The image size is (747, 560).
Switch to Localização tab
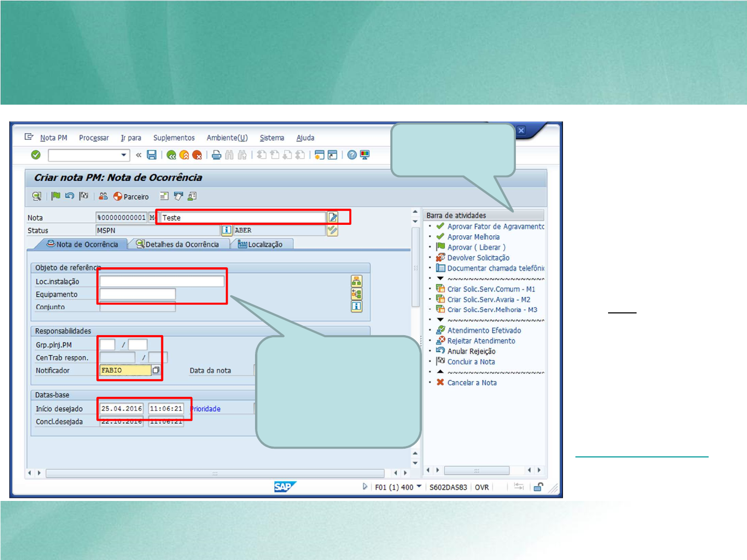pyautogui.click(x=261, y=245)
